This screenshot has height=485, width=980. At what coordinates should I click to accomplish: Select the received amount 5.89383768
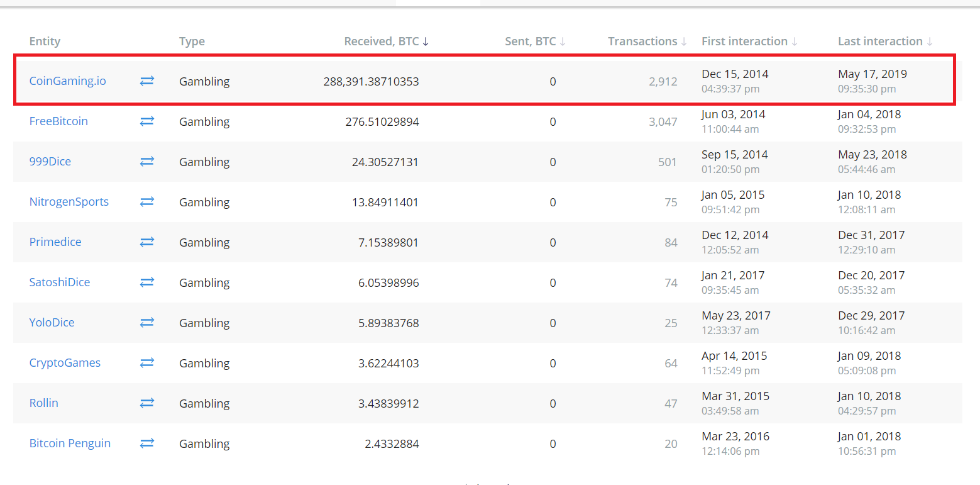coord(388,323)
